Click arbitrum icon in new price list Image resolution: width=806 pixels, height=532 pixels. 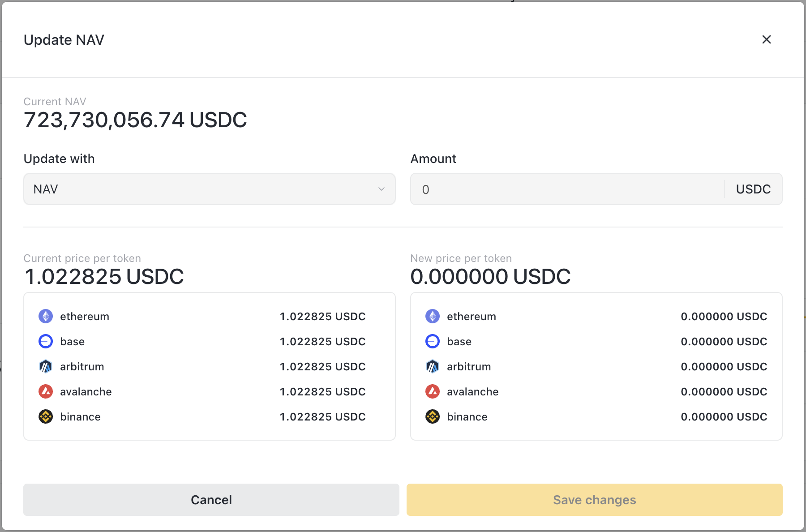pyautogui.click(x=433, y=366)
